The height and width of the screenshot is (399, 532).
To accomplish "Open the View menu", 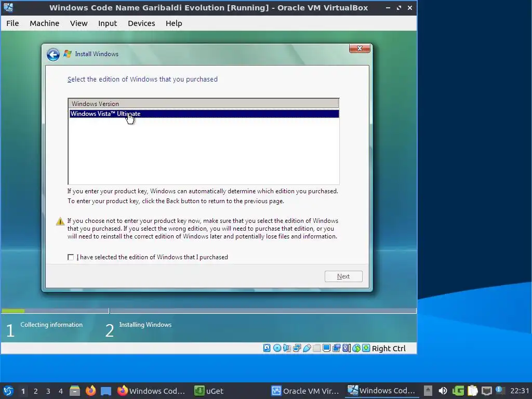I will (79, 23).
